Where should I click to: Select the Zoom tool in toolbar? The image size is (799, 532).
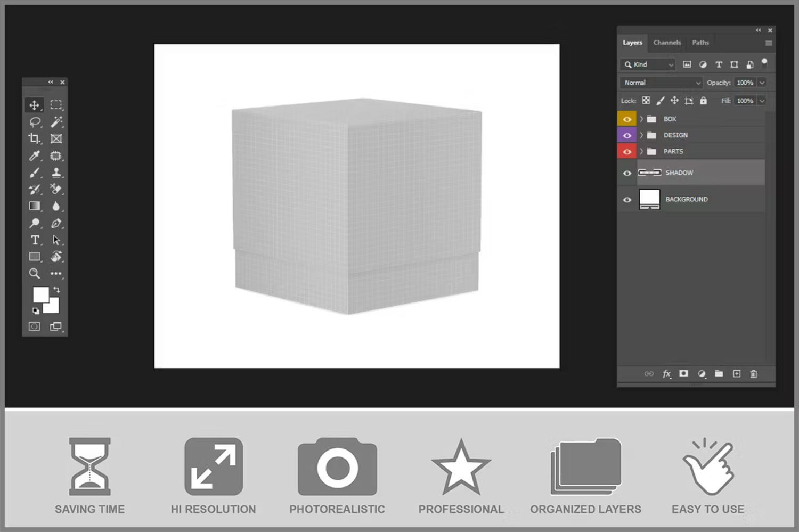point(35,273)
